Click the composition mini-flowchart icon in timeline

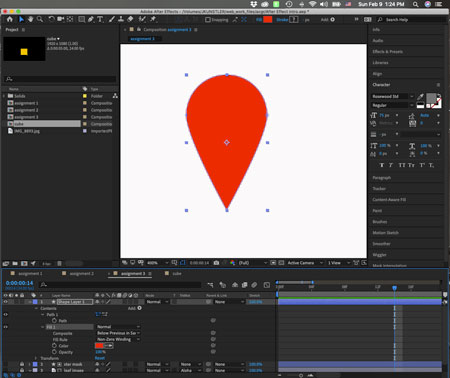pyautogui.click(x=210, y=285)
